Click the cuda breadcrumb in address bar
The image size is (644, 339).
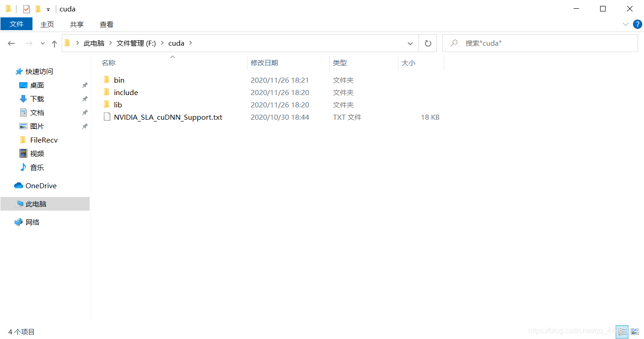click(176, 43)
